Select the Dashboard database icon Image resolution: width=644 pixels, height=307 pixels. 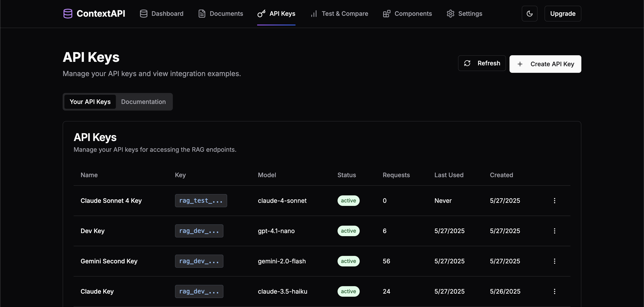pos(143,14)
